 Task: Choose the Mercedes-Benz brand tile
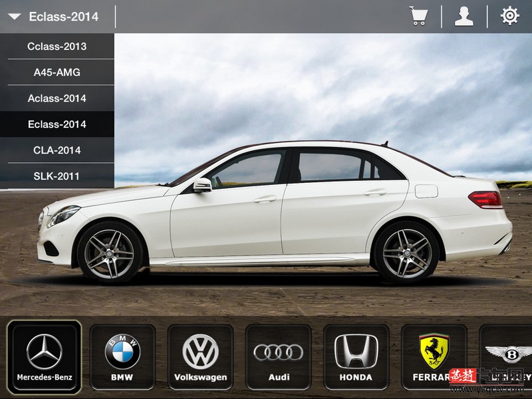point(45,357)
